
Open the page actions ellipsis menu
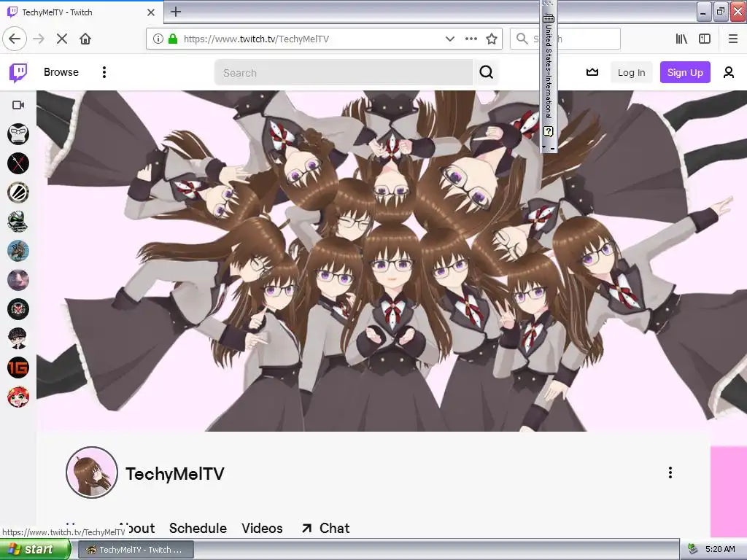[471, 39]
